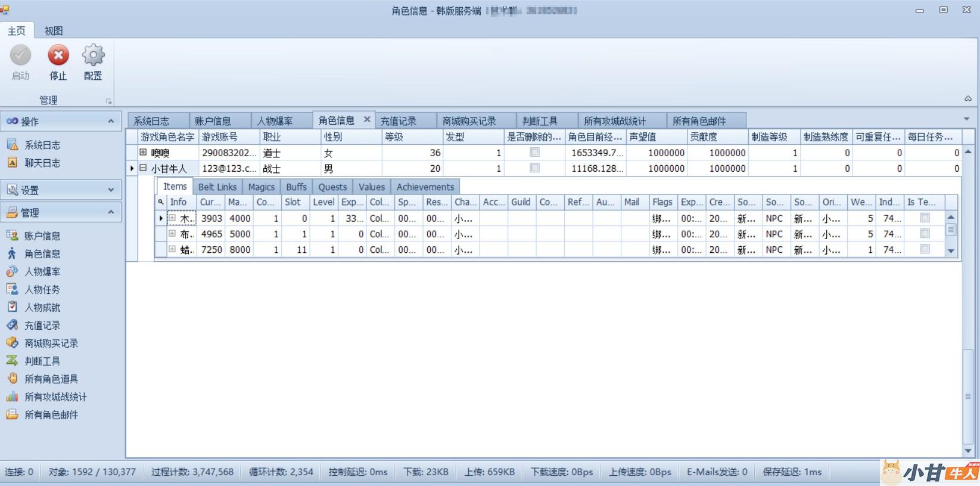Toggle the deleted checkbox for character 小甘牛人
Image resolution: width=980 pixels, height=486 pixels.
pyautogui.click(x=534, y=168)
